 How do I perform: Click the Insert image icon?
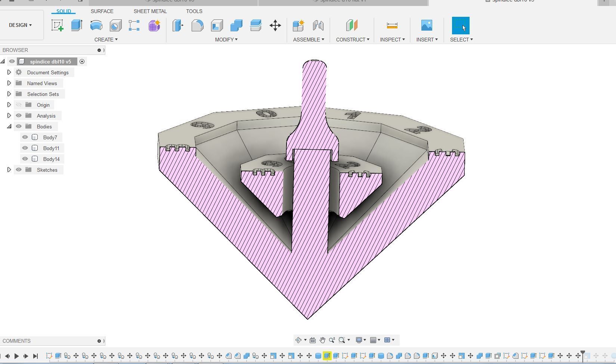(427, 25)
